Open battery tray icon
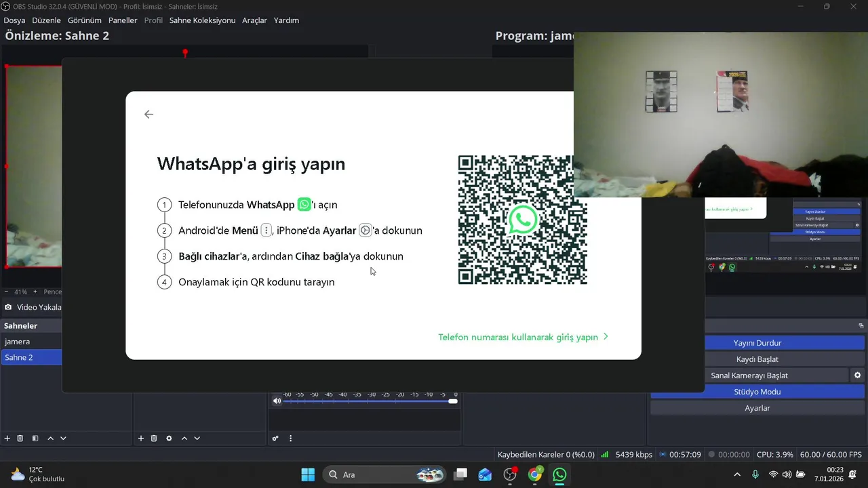868x488 pixels. 800,474
